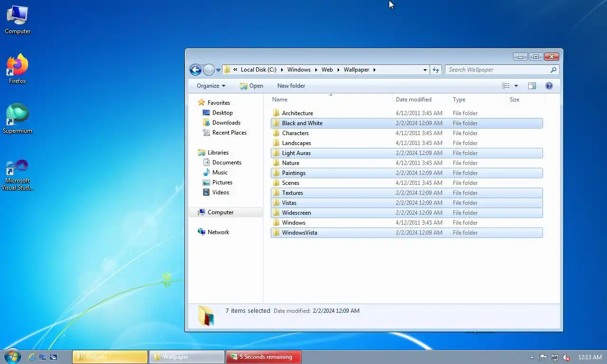Show hidden parent folders via double chevron
Image resolution: width=607 pixels, height=364 pixels.
pos(235,70)
